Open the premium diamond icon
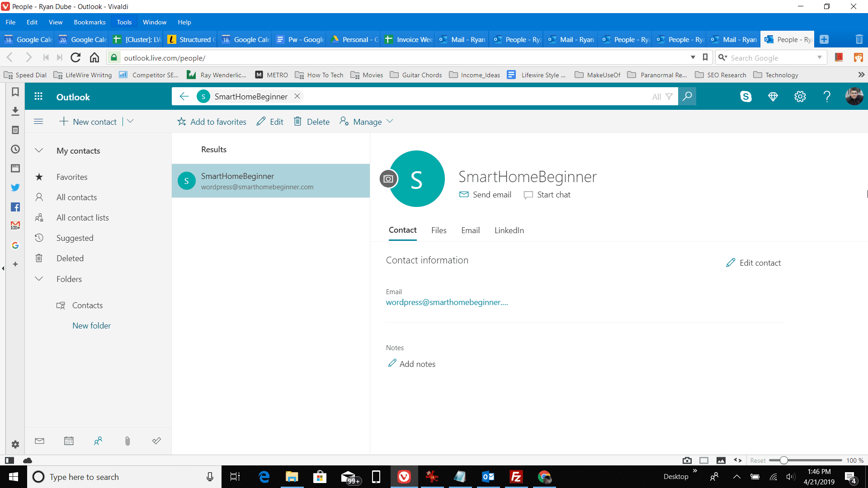 773,96
